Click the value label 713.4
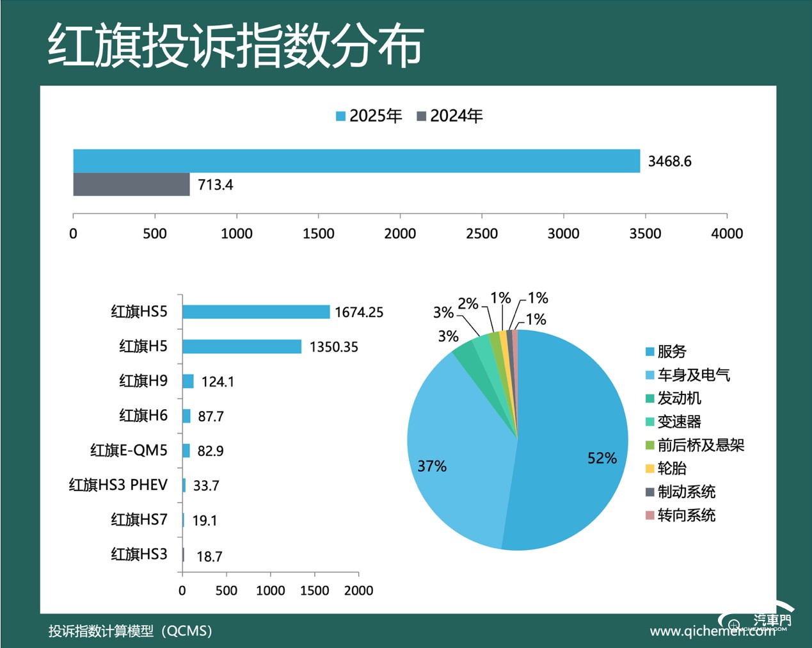 coord(216,185)
